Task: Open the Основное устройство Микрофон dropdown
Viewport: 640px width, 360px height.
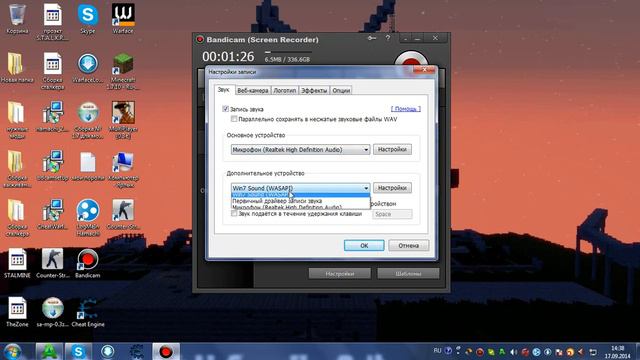Action: [x=300, y=150]
